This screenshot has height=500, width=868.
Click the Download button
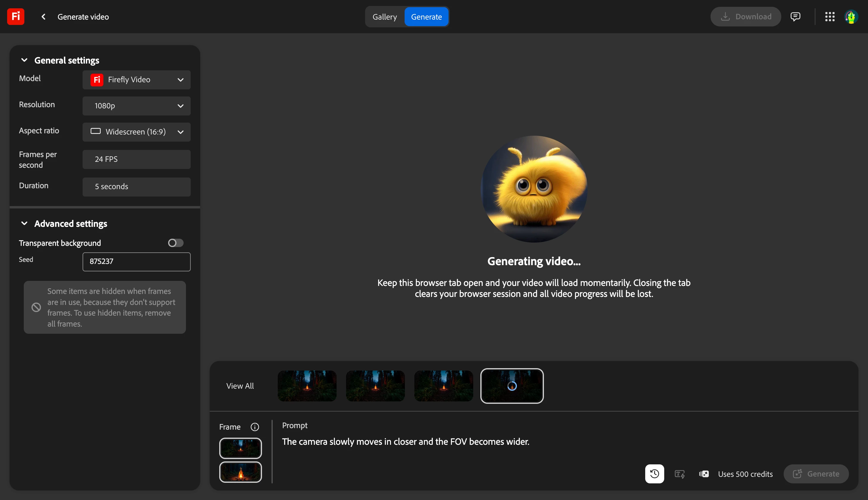(746, 17)
